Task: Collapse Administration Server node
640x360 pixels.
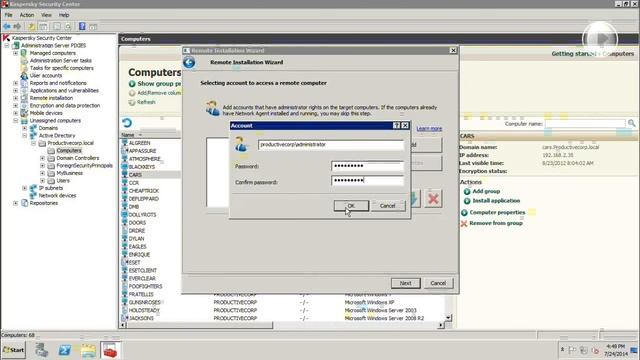Action: point(7,45)
